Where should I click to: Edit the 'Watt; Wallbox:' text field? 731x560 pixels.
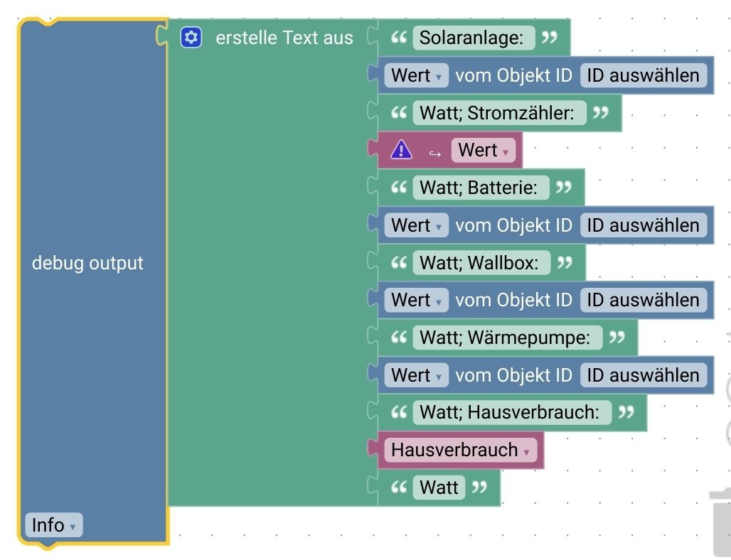click(x=480, y=263)
